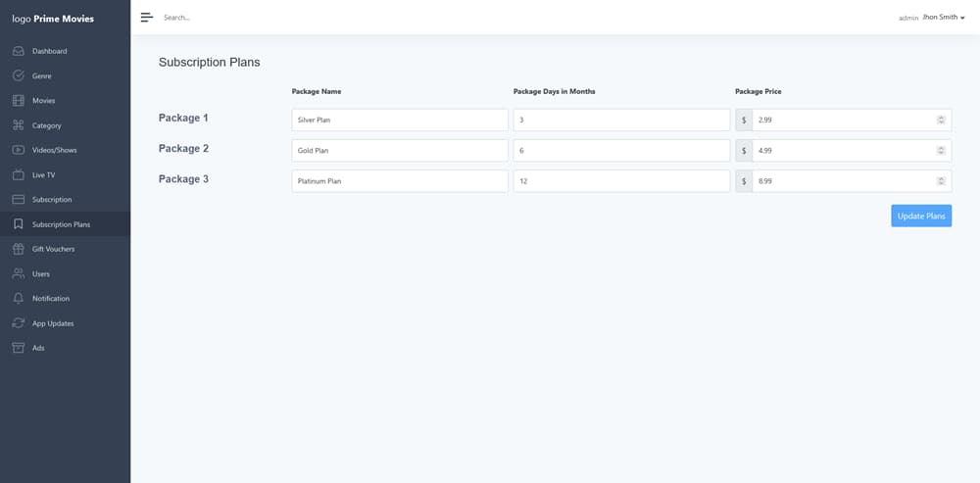Focus the Search input field

coord(250,18)
